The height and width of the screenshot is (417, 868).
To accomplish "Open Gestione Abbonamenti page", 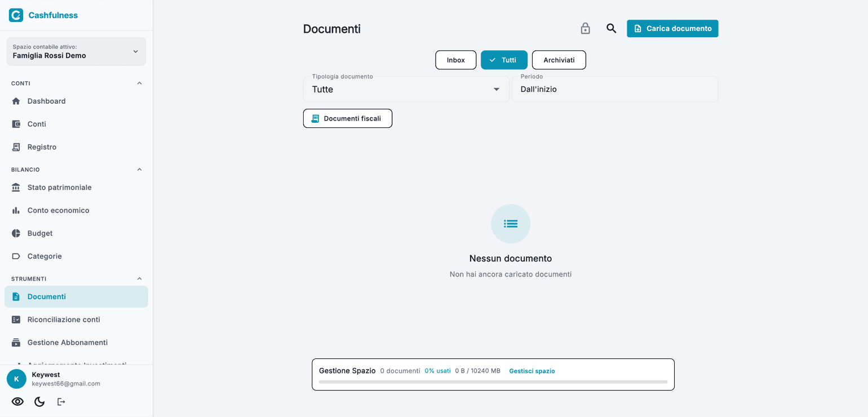I will (x=76, y=343).
